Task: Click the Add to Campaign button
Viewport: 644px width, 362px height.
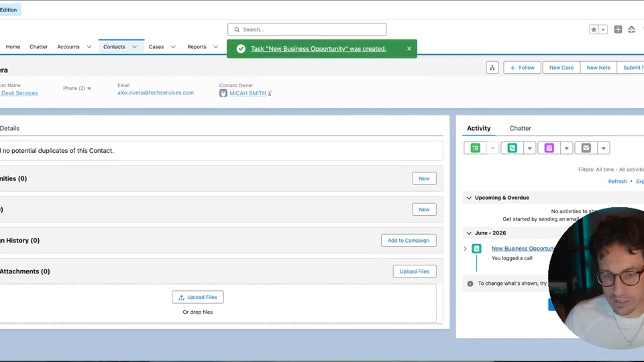Action: coord(409,241)
